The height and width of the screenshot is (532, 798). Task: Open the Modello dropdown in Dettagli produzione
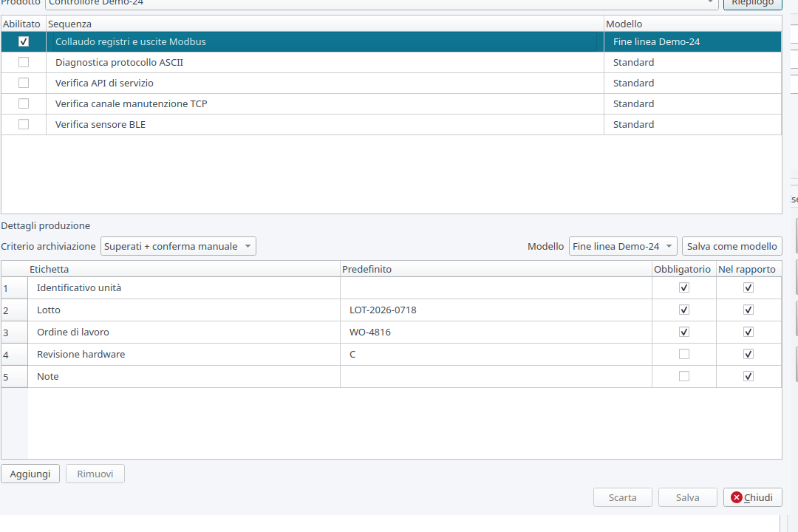tap(623, 246)
